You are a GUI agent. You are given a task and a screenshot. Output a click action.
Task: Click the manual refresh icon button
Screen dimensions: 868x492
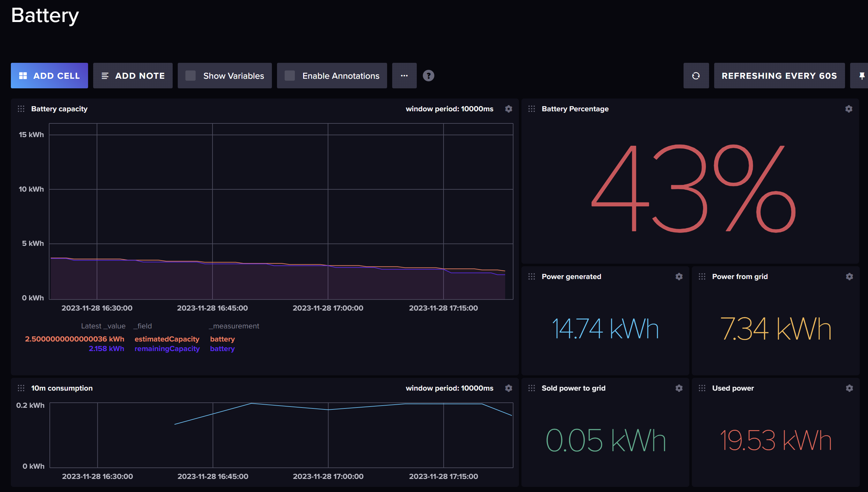click(696, 76)
